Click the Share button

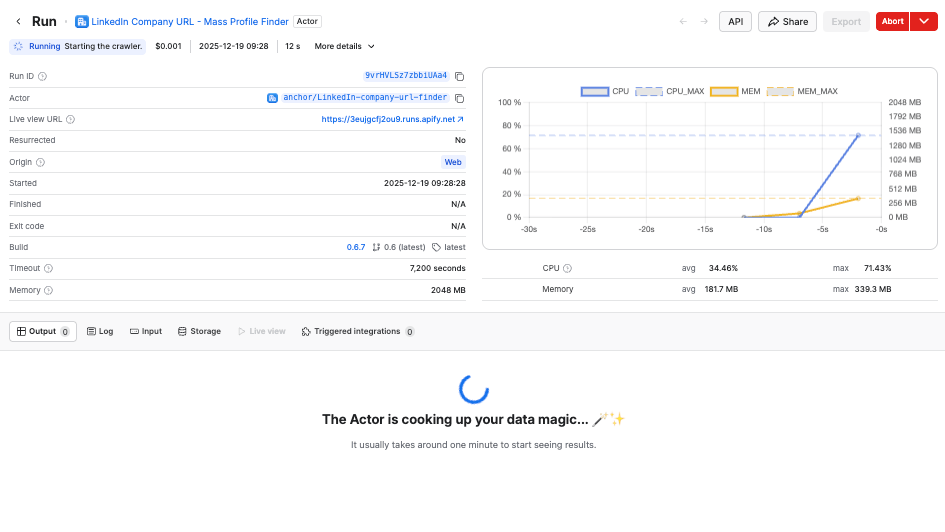pos(787,21)
